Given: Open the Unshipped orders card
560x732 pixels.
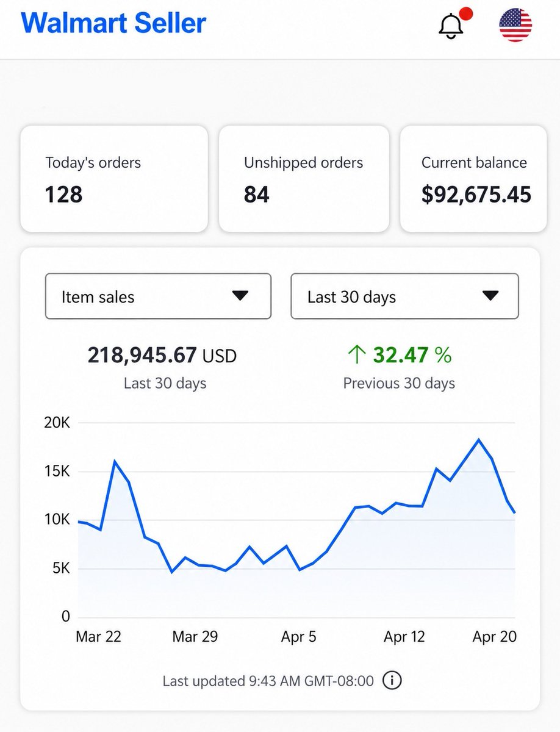Looking at the screenshot, I should pyautogui.click(x=304, y=179).
